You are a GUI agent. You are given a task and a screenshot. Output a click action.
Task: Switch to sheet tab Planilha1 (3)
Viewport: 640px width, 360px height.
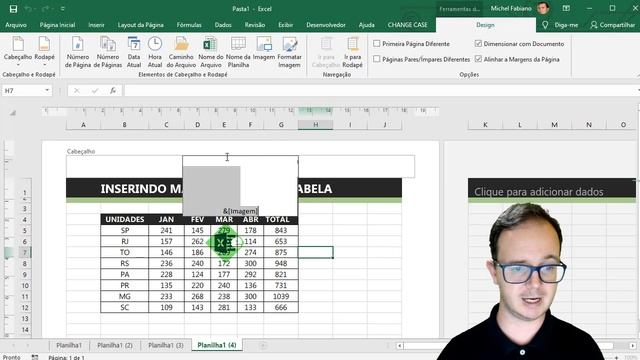coord(166,345)
